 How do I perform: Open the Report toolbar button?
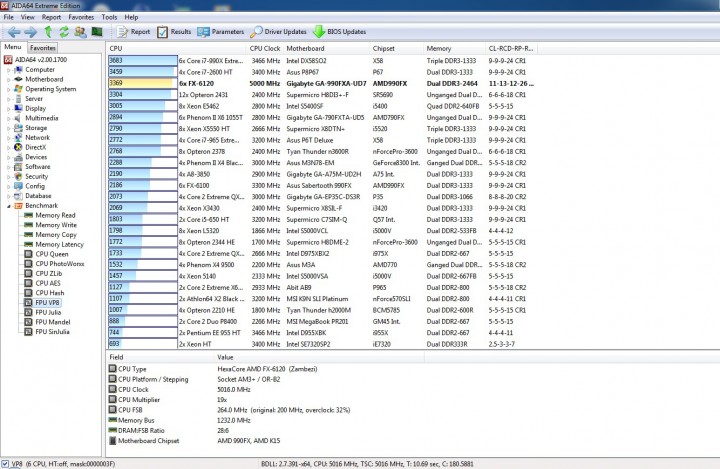pyautogui.click(x=133, y=32)
